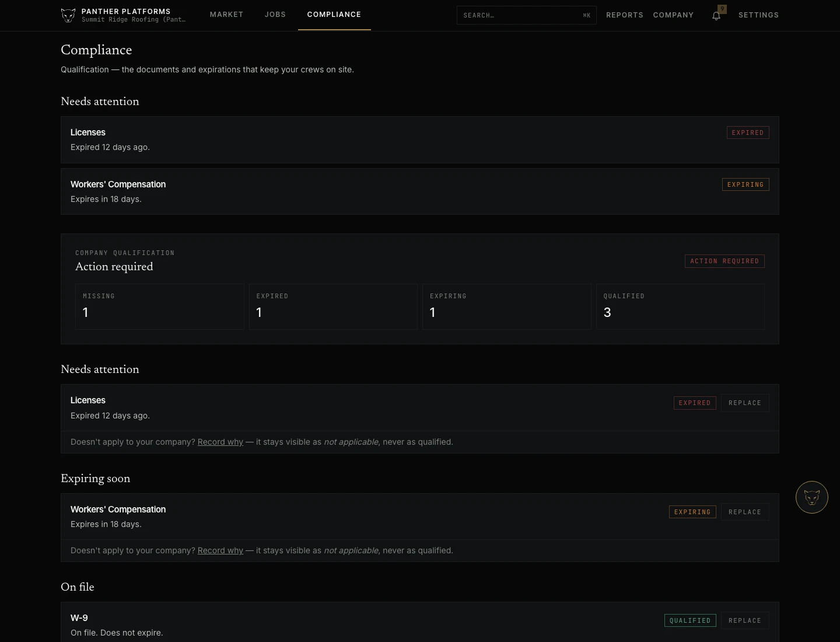Click Replace for Workers' Compensation

[x=745, y=512]
